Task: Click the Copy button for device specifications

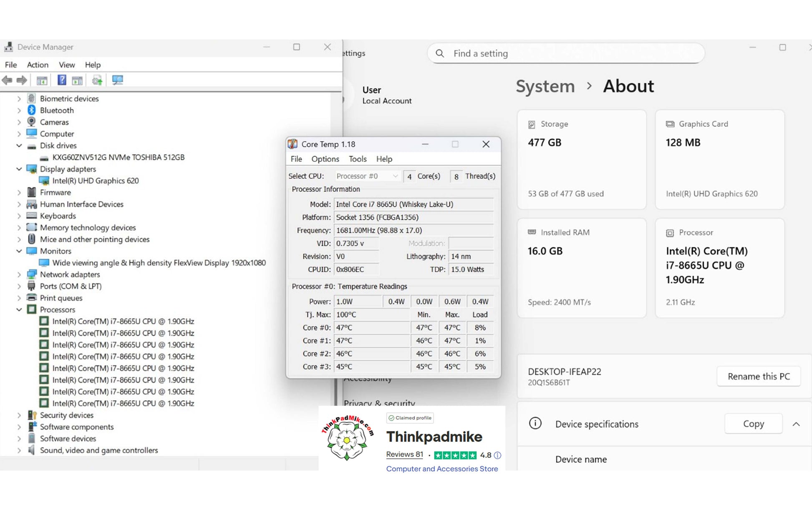Action: pos(753,424)
